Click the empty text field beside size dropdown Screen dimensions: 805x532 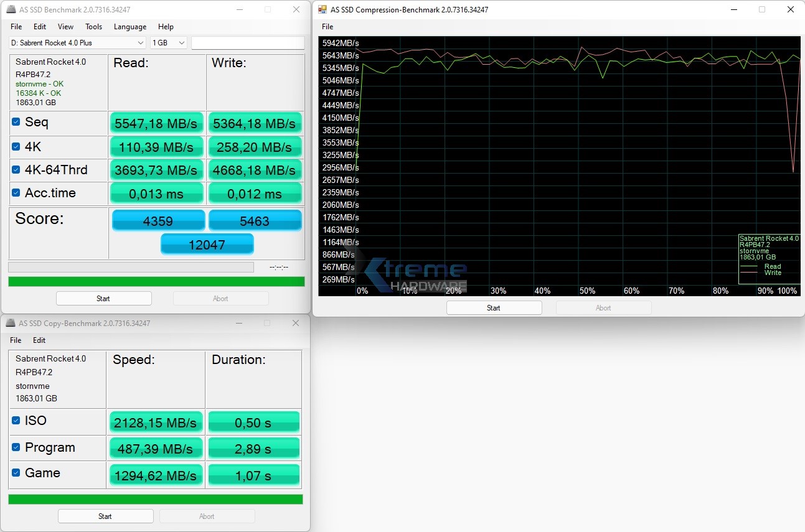click(x=248, y=43)
